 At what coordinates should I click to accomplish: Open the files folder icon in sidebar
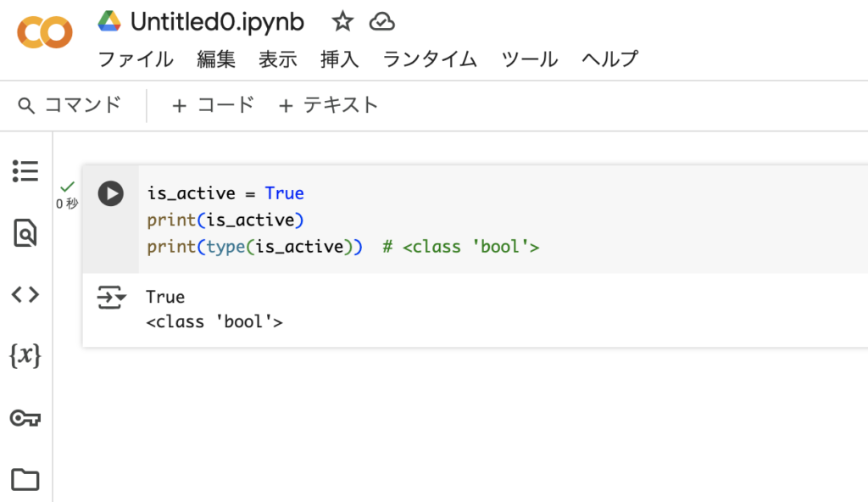(25, 479)
